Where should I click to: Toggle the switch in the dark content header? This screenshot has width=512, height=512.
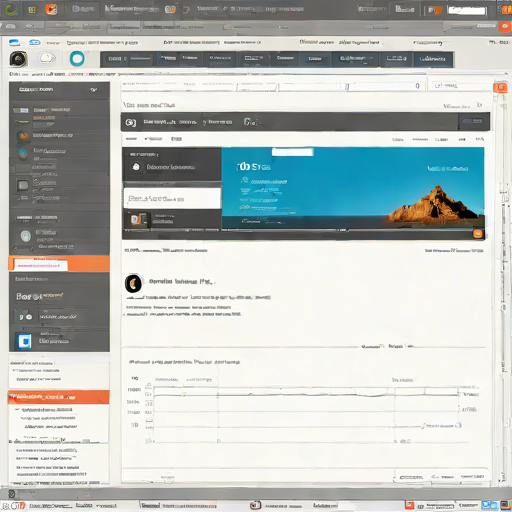(473, 121)
